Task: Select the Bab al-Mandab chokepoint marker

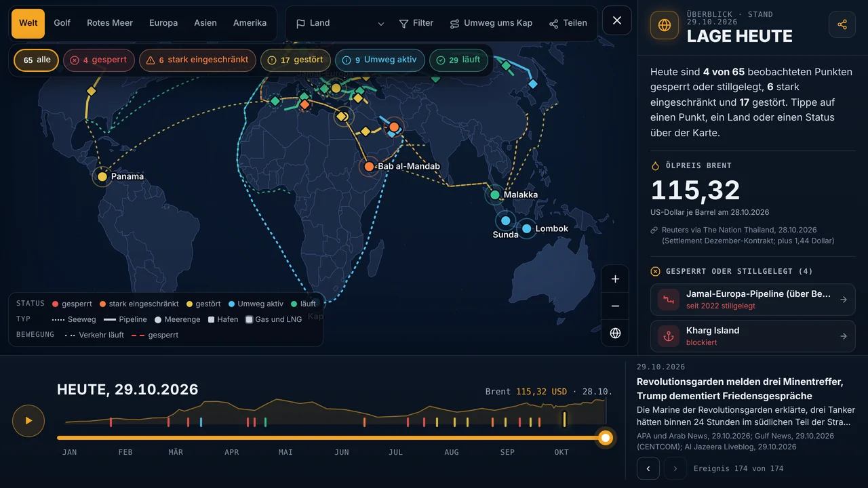Action: coord(369,166)
